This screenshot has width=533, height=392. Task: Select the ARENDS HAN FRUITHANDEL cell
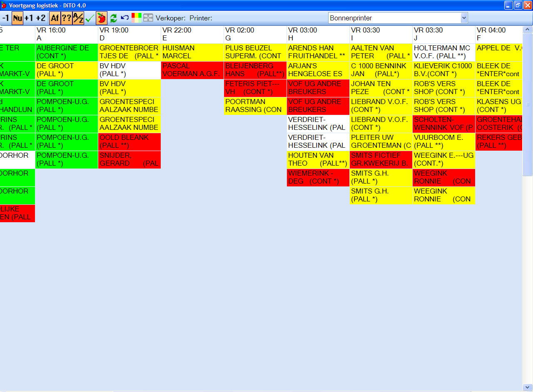(318, 52)
